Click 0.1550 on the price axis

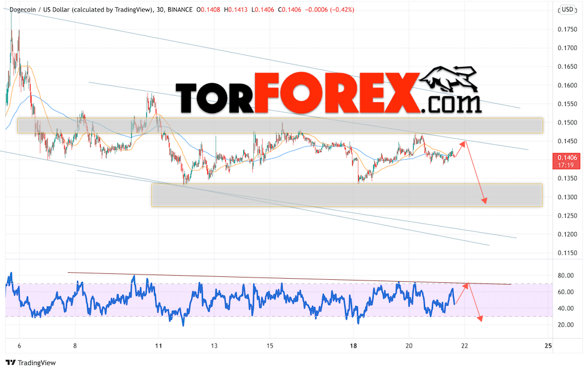[567, 104]
